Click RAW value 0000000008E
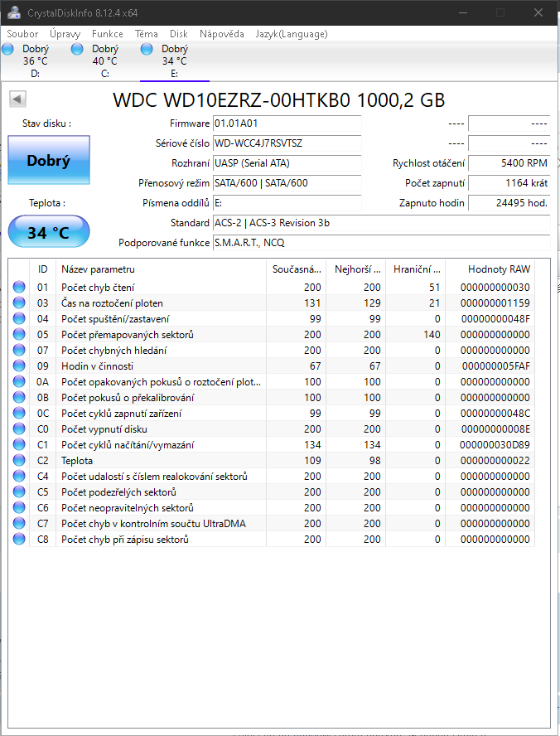Viewport: 560px width, 736px height. (x=495, y=429)
